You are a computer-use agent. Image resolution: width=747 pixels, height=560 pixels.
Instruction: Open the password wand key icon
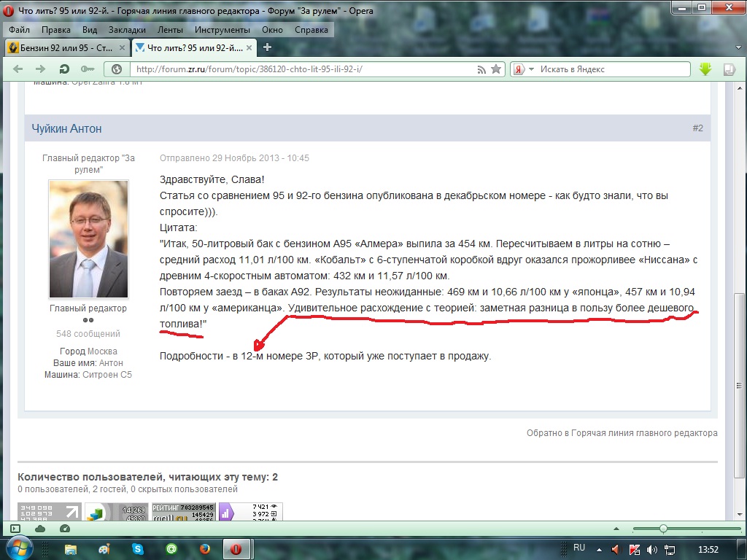tap(88, 69)
